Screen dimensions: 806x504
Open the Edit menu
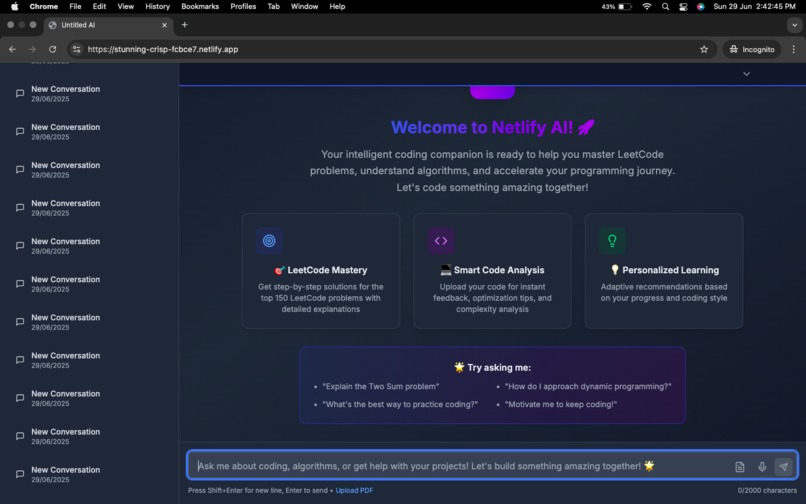point(99,6)
